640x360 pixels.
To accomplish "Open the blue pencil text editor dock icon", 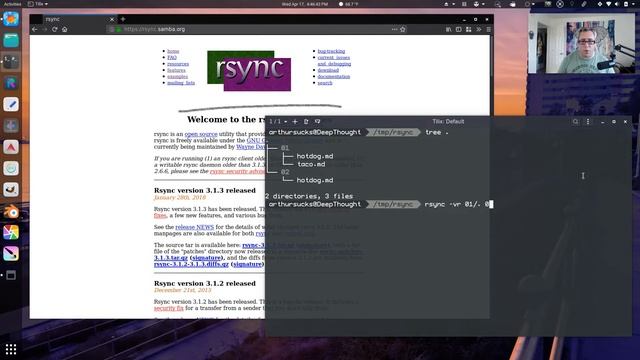I will coord(11,104).
